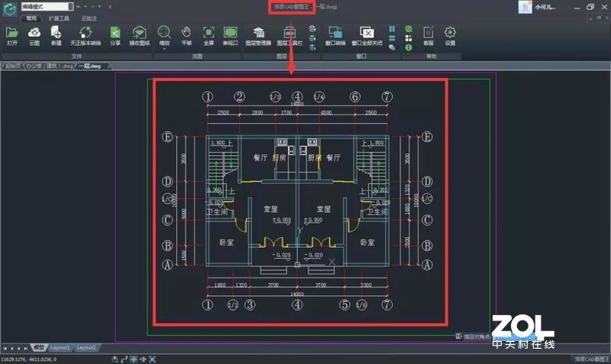
Task: Click the 接收图纸 receive drawings icon
Action: 139,33
